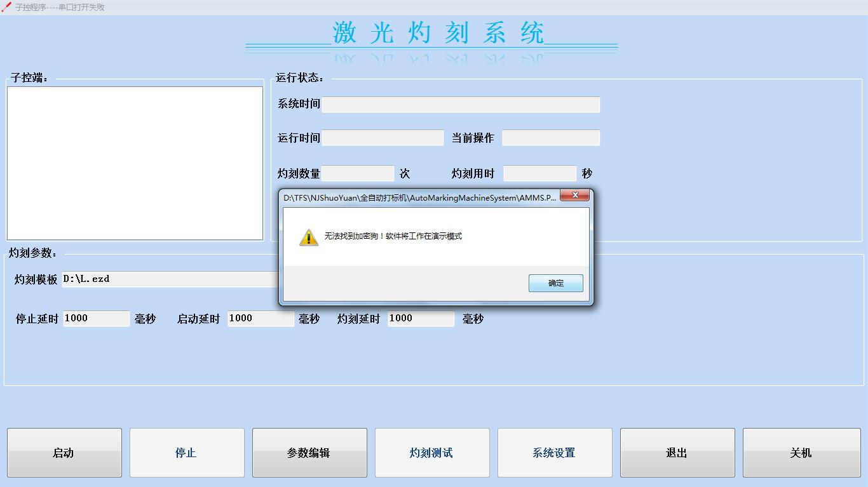Click the 系统时间 field
The width and height of the screenshot is (868, 487).
tap(461, 105)
